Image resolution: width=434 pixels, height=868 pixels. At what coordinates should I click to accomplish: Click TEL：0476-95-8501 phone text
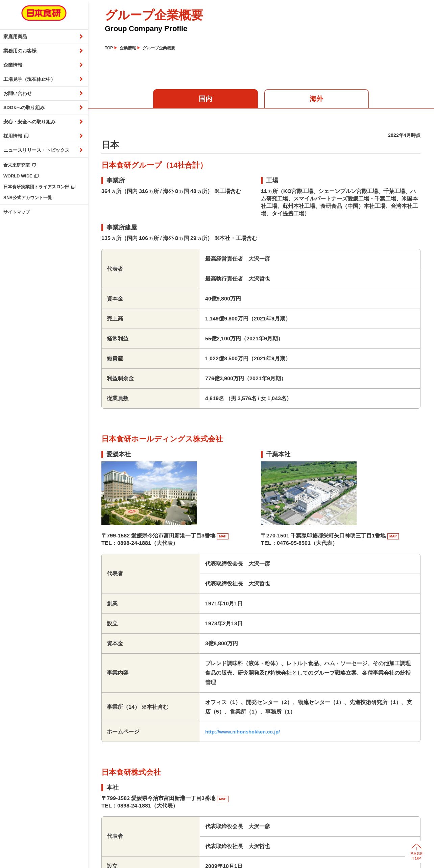[299, 543]
